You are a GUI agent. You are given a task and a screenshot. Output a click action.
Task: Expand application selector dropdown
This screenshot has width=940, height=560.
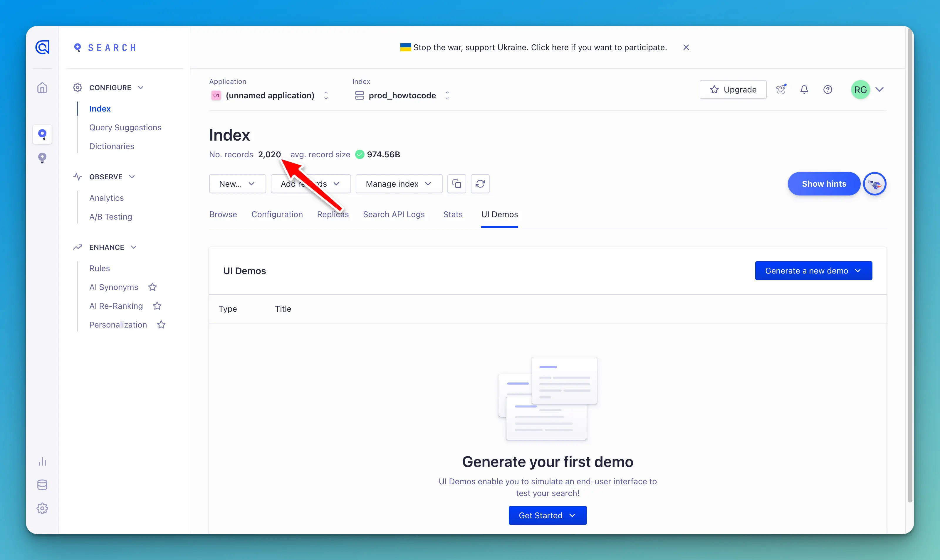coord(326,95)
